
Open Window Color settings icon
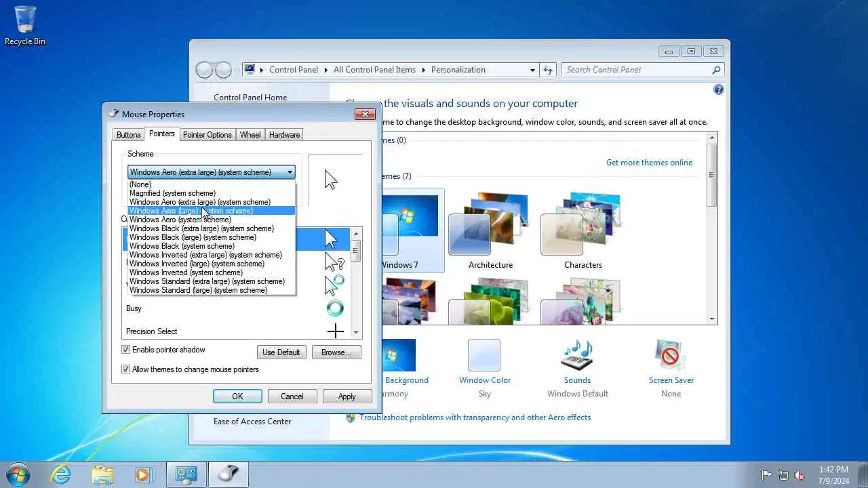click(484, 355)
